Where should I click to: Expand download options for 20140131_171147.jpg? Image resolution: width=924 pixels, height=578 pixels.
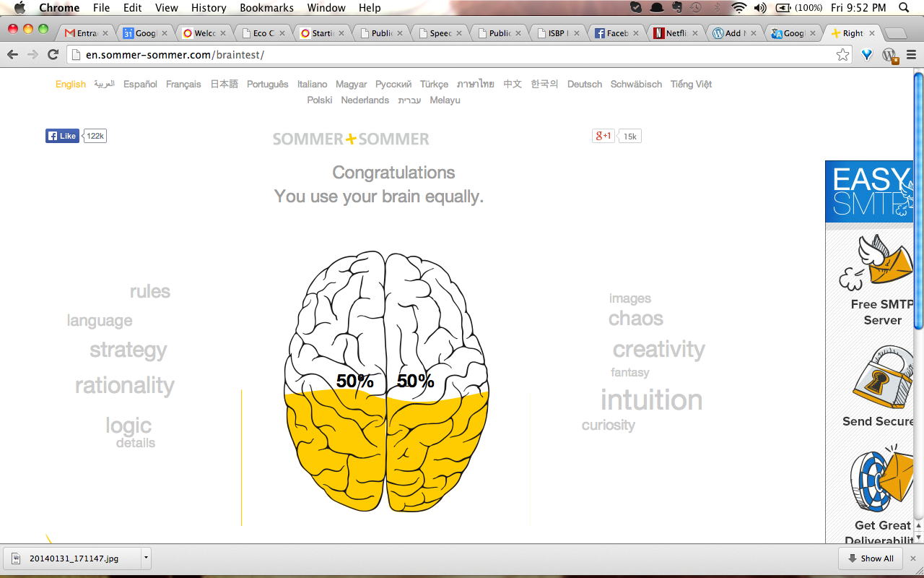pos(146,558)
